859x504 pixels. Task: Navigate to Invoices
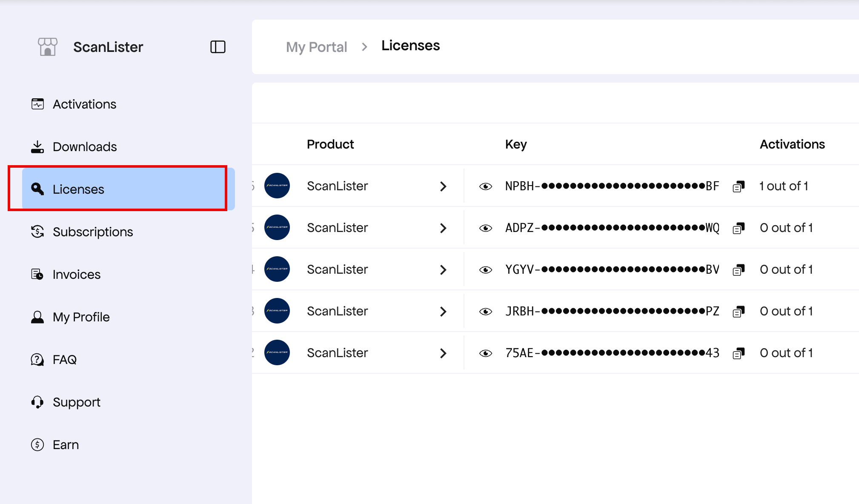coord(129,274)
